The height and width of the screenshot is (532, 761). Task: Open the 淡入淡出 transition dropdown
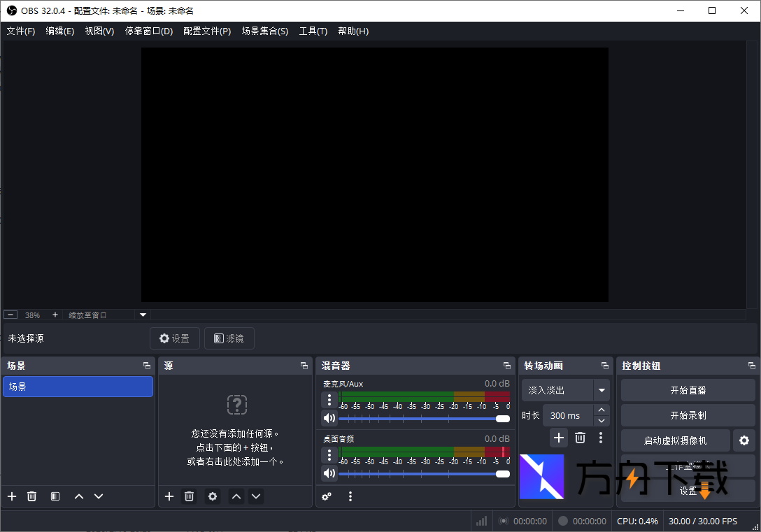[565, 390]
